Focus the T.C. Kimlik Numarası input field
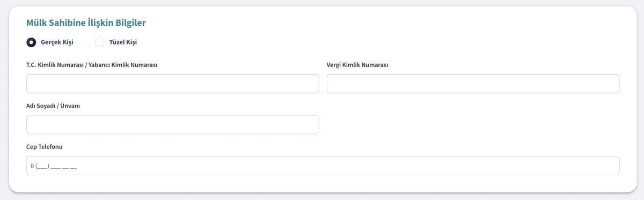This screenshot has width=644, height=200. click(x=172, y=84)
